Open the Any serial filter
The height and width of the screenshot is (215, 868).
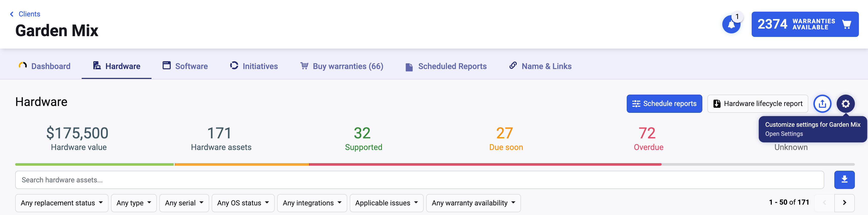click(184, 203)
